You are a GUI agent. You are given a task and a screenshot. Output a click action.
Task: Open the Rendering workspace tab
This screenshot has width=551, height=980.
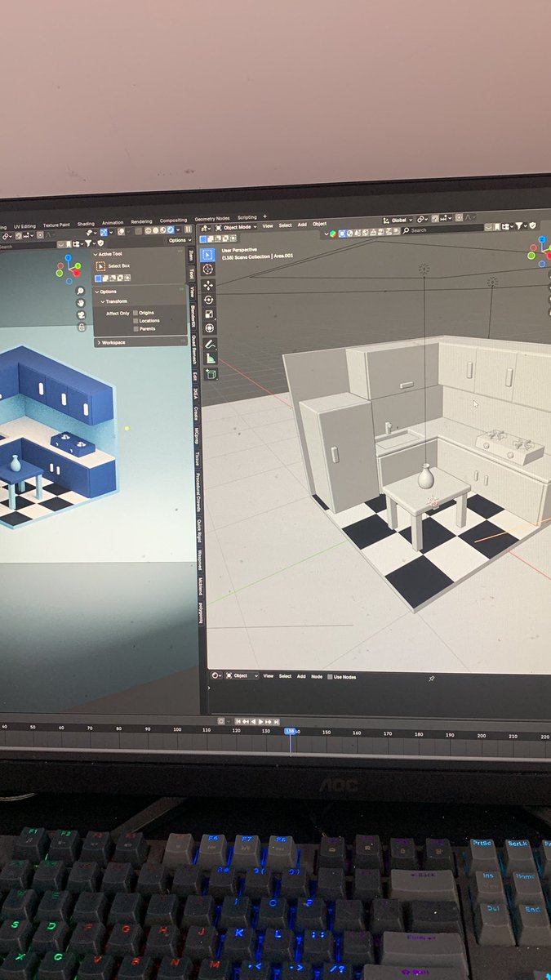[x=141, y=221]
